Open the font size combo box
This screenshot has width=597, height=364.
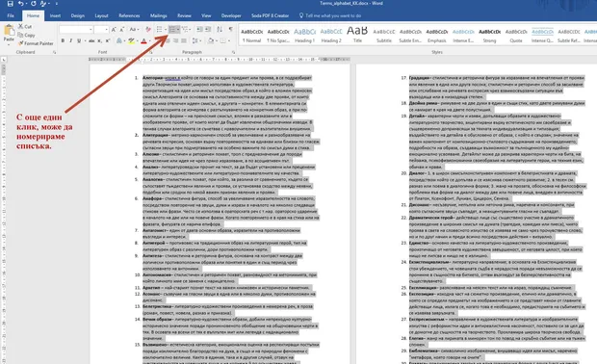coord(101,29)
